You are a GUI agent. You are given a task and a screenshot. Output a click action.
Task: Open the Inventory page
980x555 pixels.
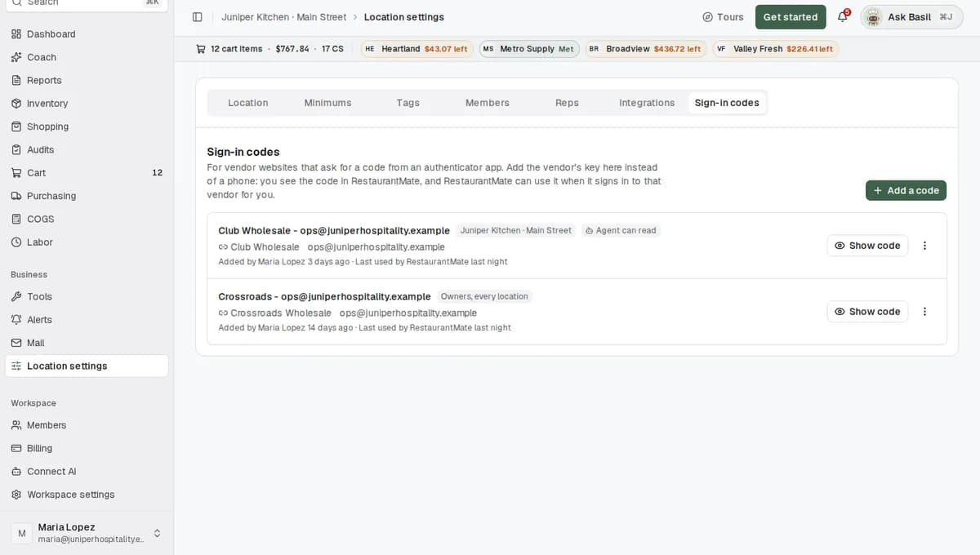coord(87,104)
